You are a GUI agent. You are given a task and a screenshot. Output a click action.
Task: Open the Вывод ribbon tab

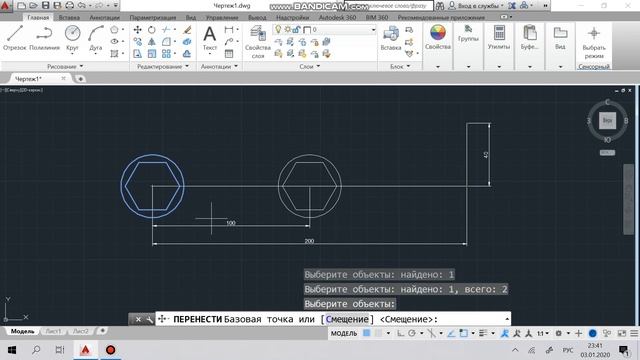pyautogui.click(x=257, y=18)
